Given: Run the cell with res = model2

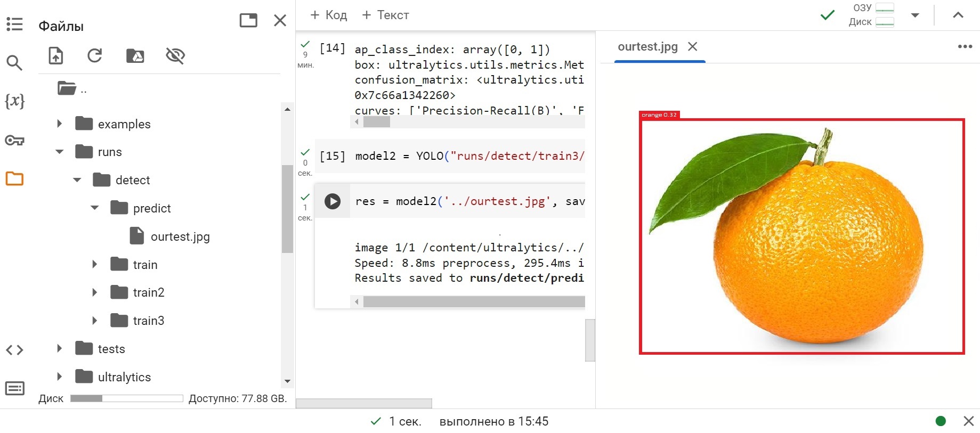Looking at the screenshot, I should [x=333, y=201].
